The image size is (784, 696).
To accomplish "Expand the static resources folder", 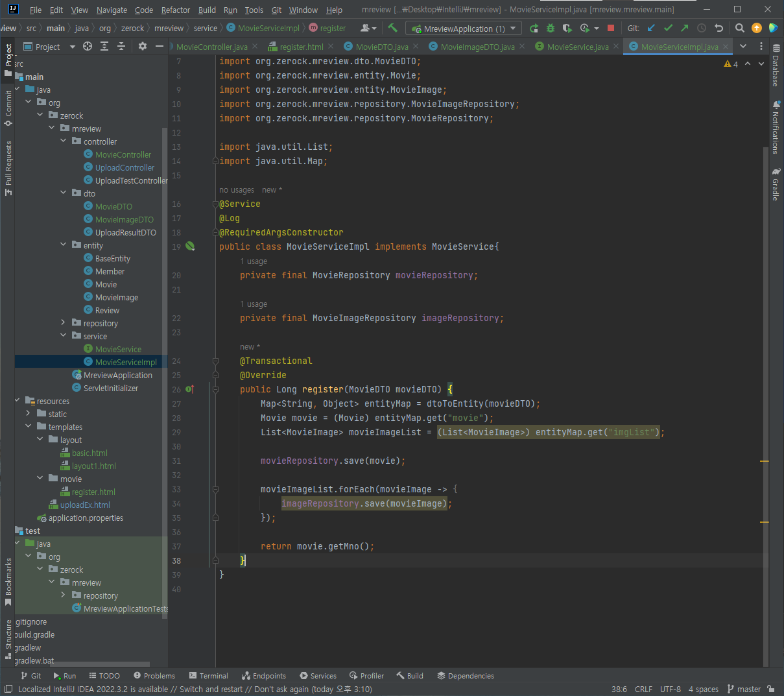I will coord(28,414).
